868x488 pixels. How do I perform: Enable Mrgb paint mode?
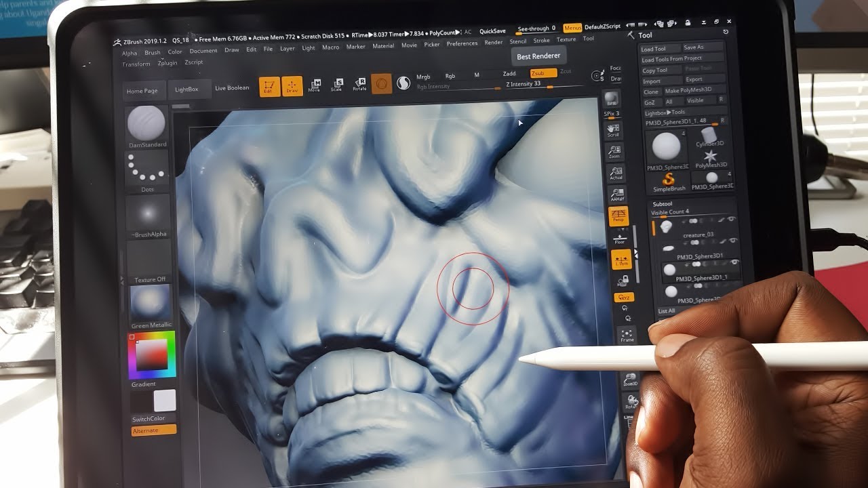423,77
